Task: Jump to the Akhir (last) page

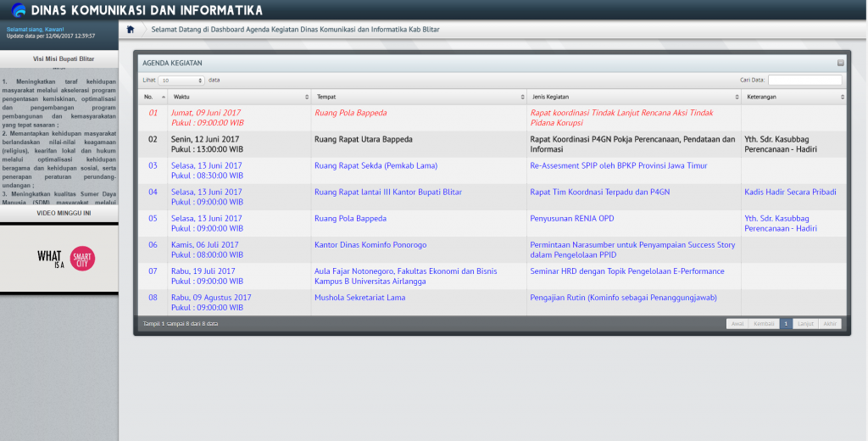Action: [x=830, y=324]
